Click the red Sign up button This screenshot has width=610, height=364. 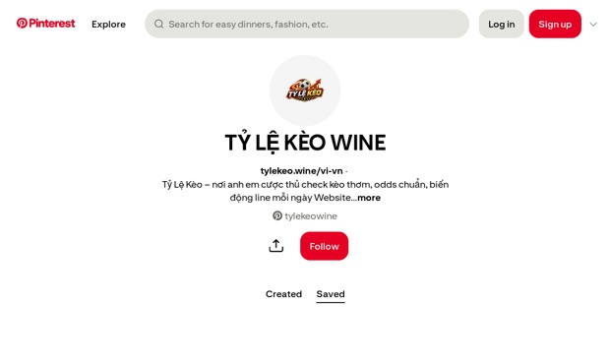555,25
